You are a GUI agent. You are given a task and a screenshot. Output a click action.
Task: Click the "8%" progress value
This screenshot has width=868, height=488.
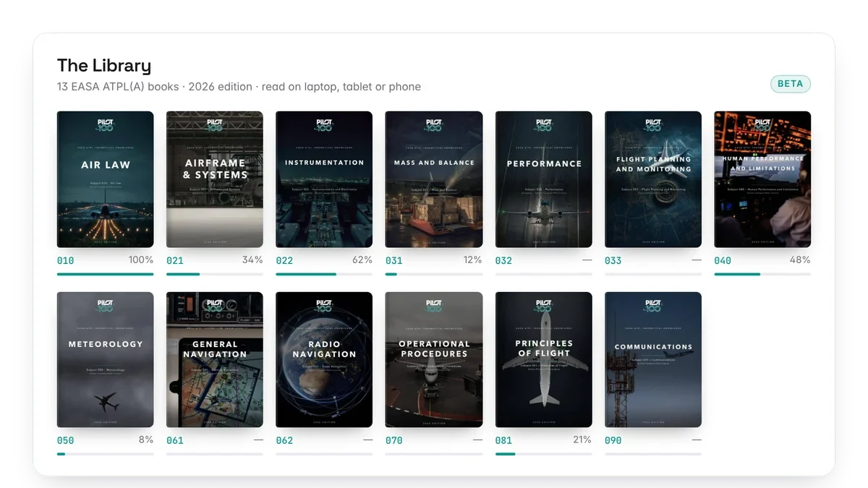[146, 440]
